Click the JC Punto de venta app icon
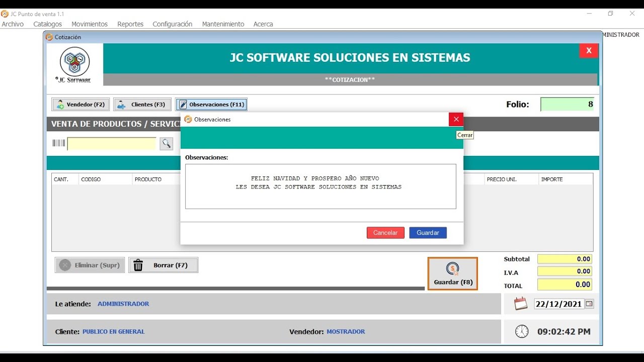Screen dimensions: 644x362 (5, 14)
